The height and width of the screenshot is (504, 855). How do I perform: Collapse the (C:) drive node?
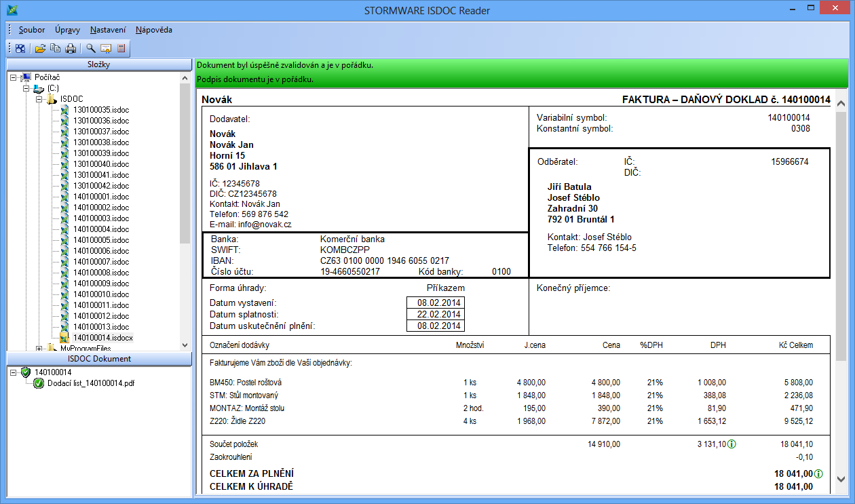26,89
